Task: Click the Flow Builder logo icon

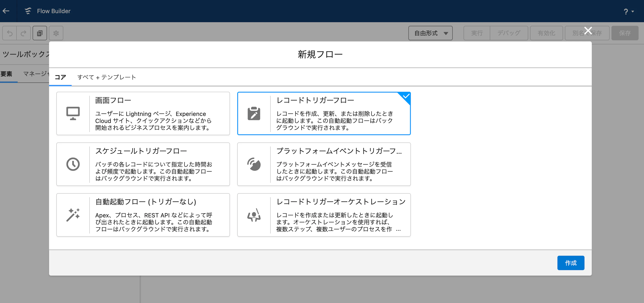Action: 28,11
